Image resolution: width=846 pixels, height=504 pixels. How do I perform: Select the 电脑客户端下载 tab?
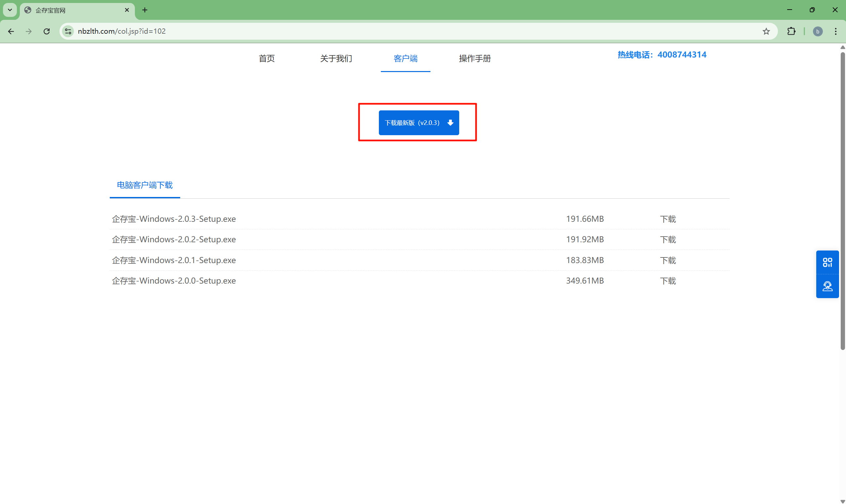click(145, 185)
